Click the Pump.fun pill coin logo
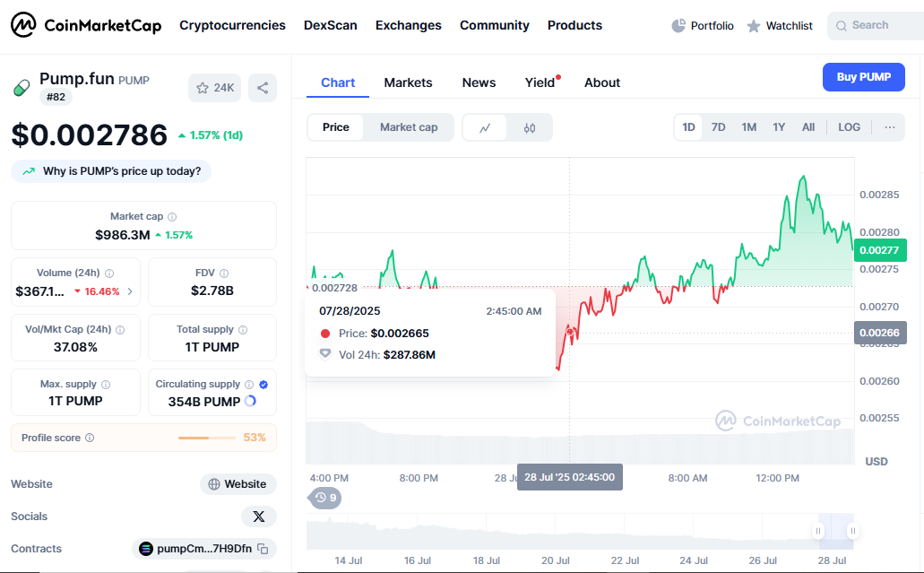This screenshot has height=573, width=924. [22, 88]
